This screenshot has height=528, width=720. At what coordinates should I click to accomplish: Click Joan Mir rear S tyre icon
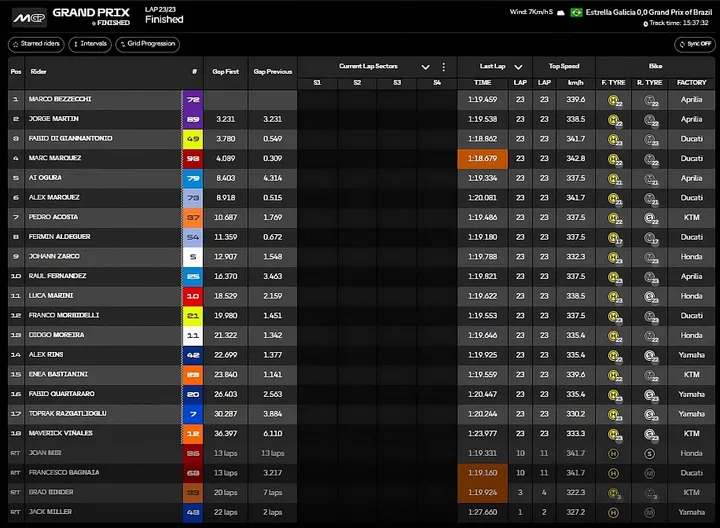click(649, 454)
